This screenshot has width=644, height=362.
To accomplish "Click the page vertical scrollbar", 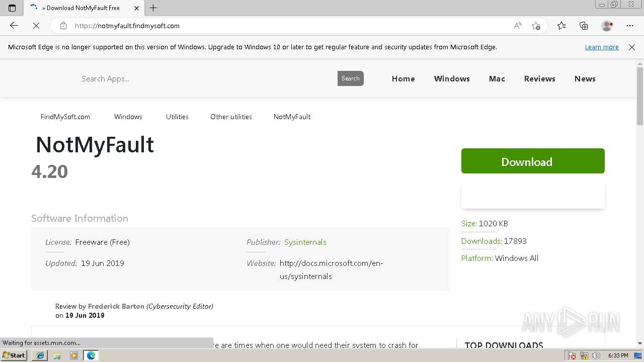I will (x=640, y=96).
